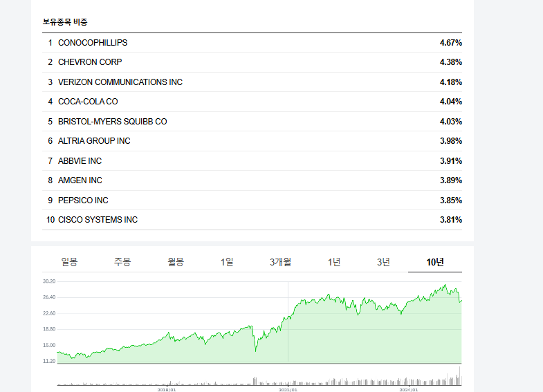Select the 3년 chart period tab
The width and height of the screenshot is (543, 392).
tap(383, 262)
